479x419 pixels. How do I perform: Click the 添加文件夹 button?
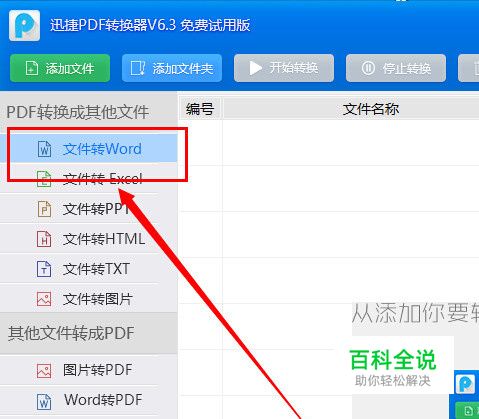tap(172, 68)
